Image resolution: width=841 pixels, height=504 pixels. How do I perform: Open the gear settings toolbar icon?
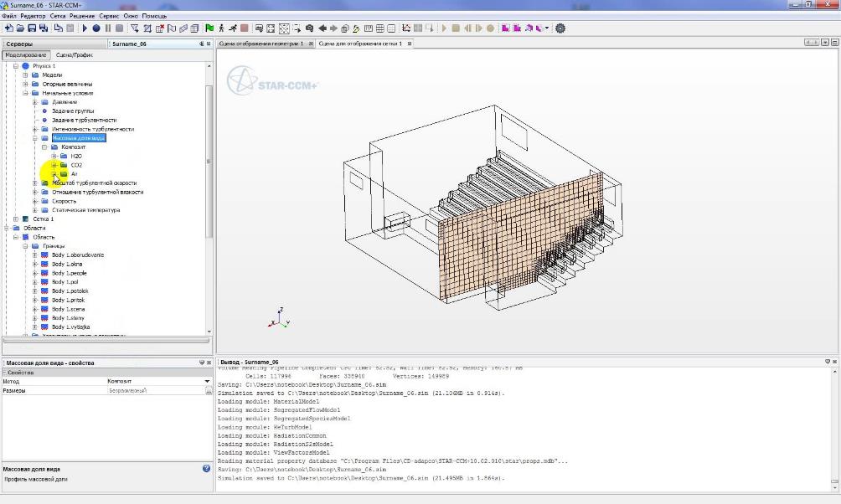560,28
